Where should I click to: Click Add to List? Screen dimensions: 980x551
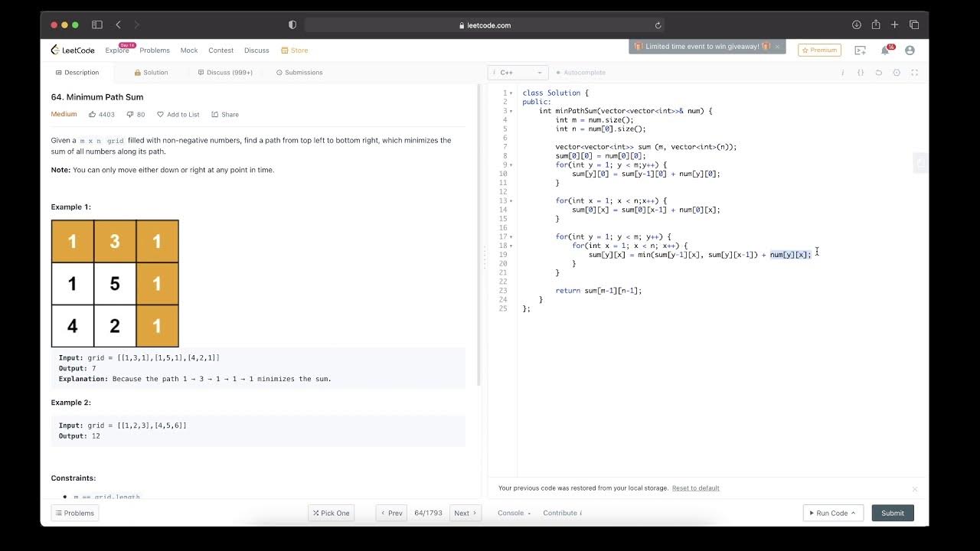[x=178, y=115]
